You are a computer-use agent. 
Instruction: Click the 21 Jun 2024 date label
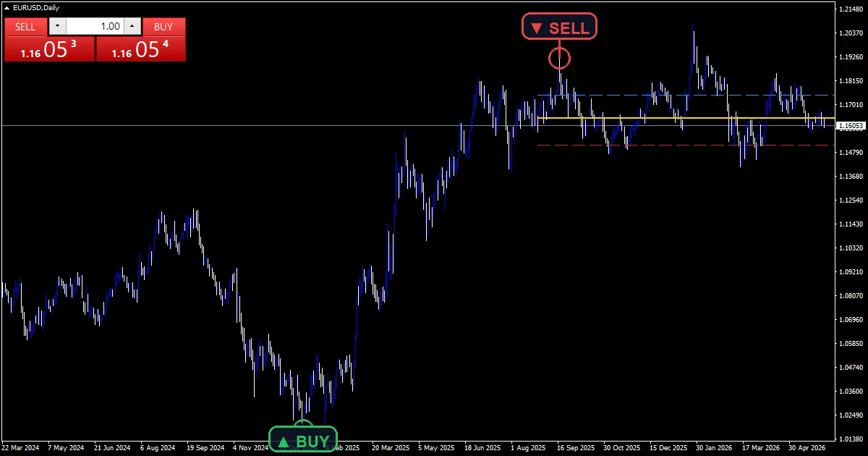[112, 448]
